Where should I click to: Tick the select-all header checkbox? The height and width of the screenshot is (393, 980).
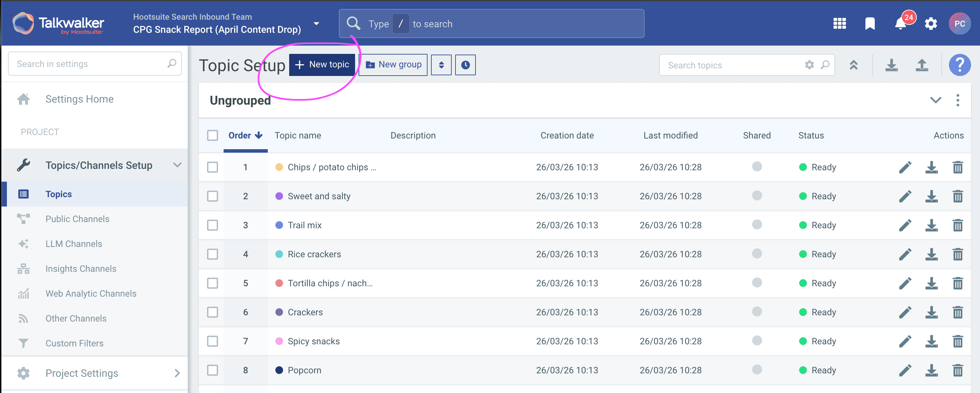(213, 136)
